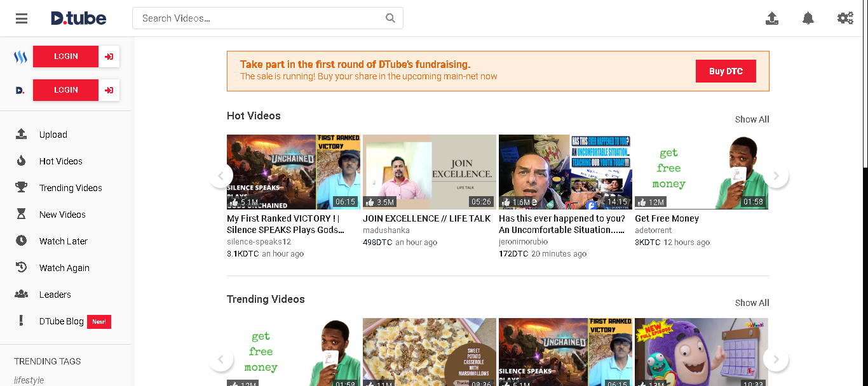This screenshot has width=868, height=386.
Task: Click the DTube LOGIN button
Action: [66, 90]
